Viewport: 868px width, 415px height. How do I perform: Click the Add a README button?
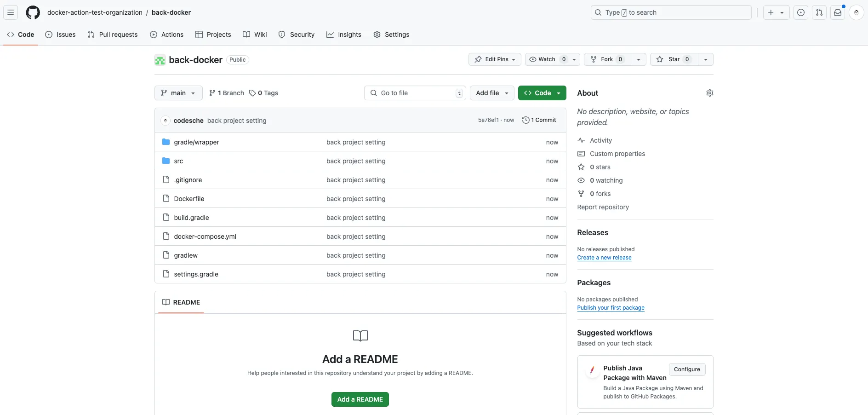(x=360, y=399)
